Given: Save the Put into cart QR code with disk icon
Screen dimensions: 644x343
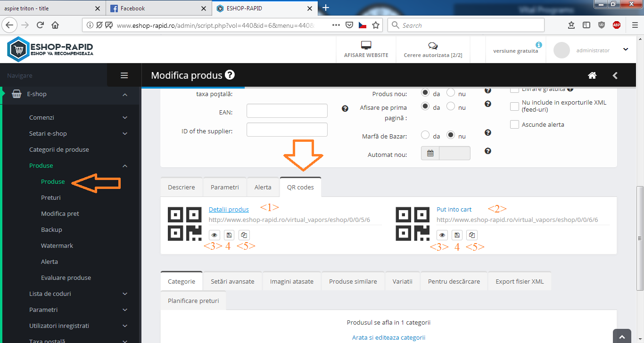Looking at the screenshot, I should (x=457, y=235).
